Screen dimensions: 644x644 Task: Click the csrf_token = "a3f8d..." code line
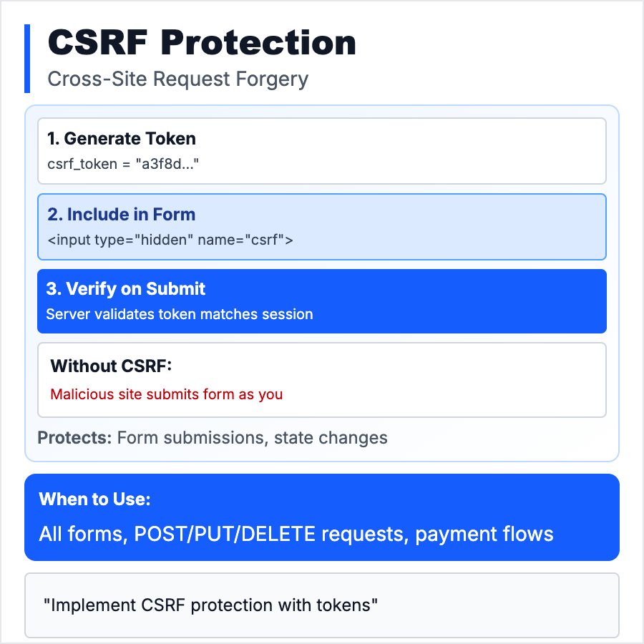[x=123, y=164]
